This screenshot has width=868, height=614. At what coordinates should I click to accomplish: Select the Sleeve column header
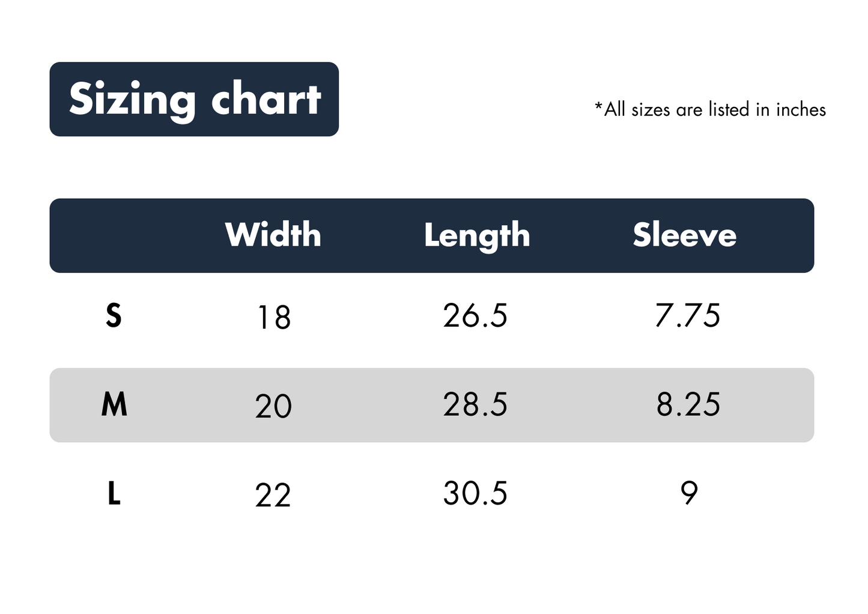tap(684, 234)
